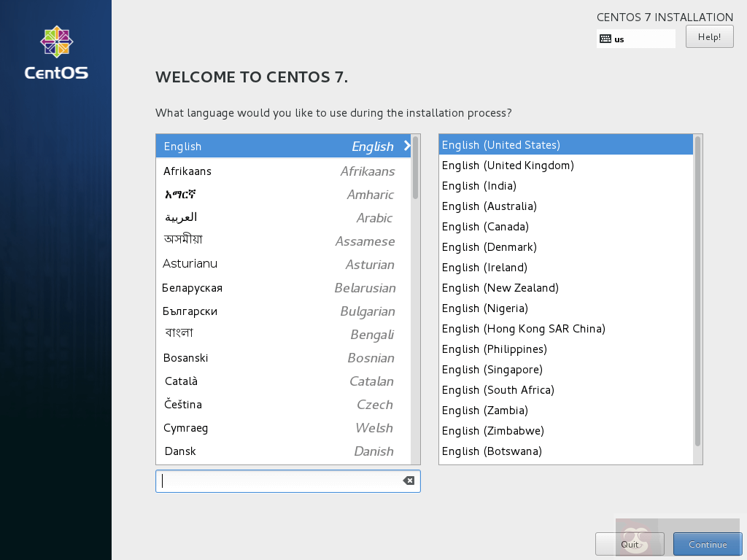Select English (Canada) from the right panel
This screenshot has width=747, height=560.
point(484,226)
